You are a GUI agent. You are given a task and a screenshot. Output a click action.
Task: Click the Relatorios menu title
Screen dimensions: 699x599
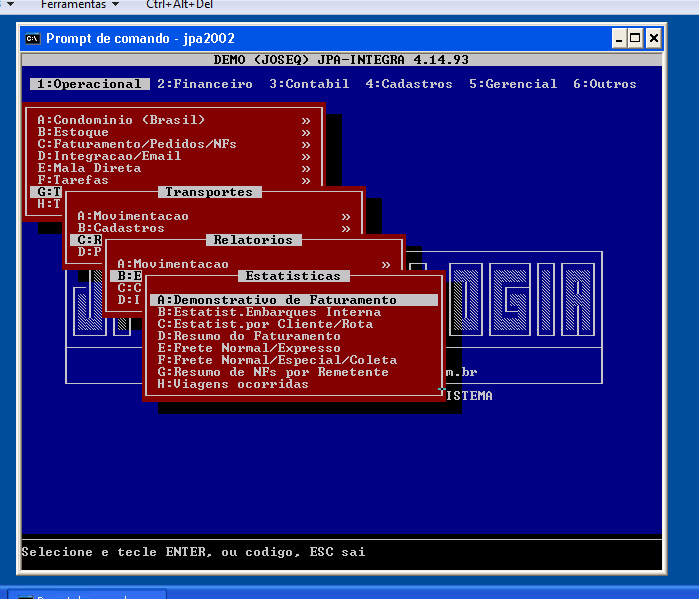[x=254, y=240]
